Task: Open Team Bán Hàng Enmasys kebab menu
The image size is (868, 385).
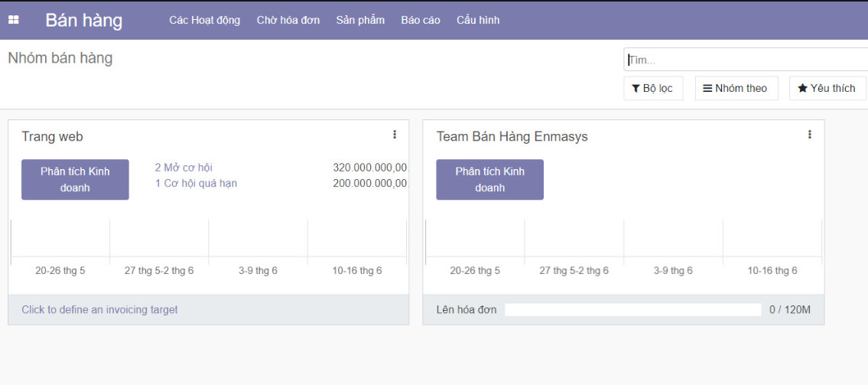Action: tap(809, 135)
